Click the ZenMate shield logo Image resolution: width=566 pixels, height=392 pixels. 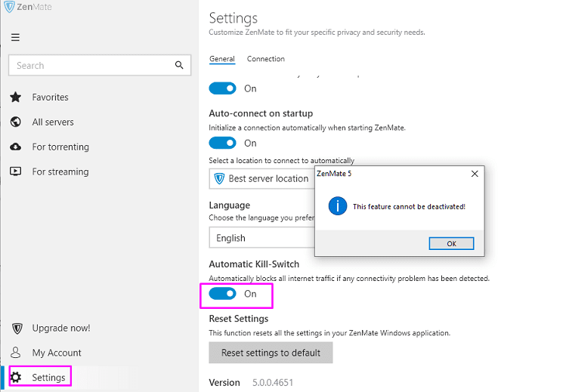[x=9, y=7]
